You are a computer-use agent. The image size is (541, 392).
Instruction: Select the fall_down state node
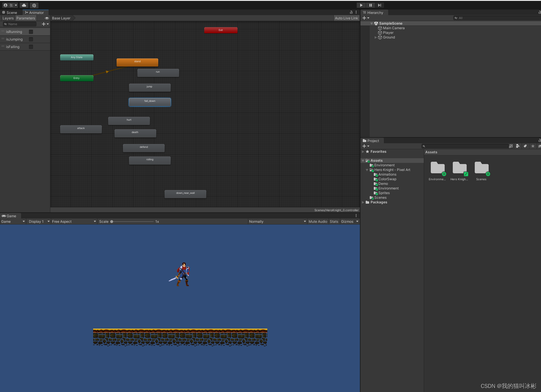150,102
